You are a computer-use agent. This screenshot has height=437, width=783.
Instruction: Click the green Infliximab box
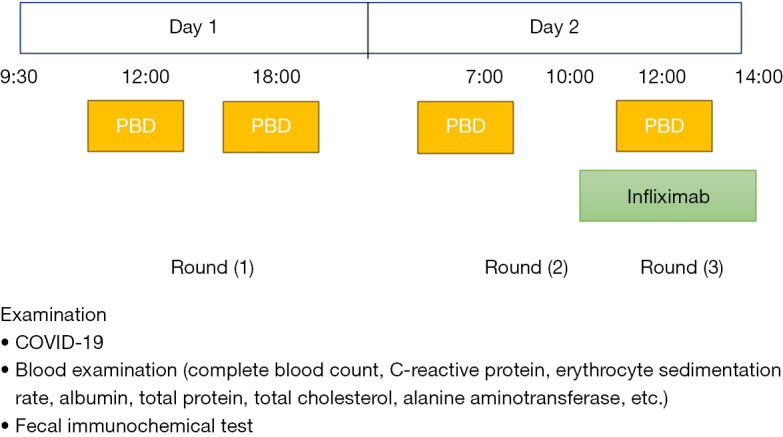[668, 196]
